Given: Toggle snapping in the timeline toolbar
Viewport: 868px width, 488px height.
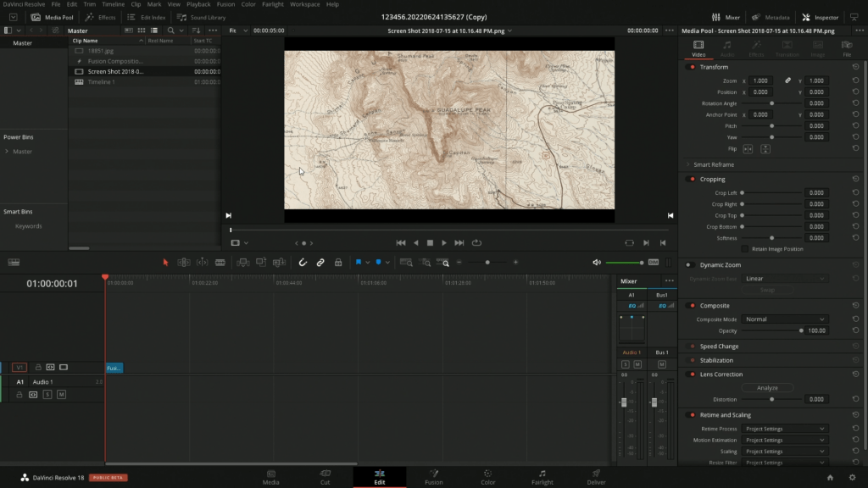Looking at the screenshot, I should 303,263.
